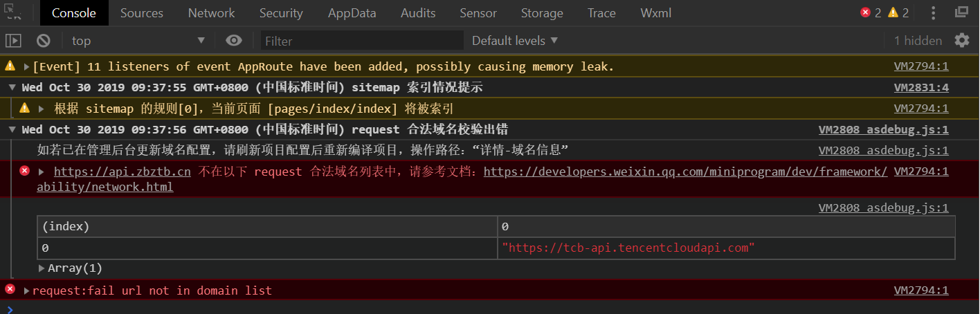Switch to the Network tab
This screenshot has height=314, width=980.
point(211,12)
